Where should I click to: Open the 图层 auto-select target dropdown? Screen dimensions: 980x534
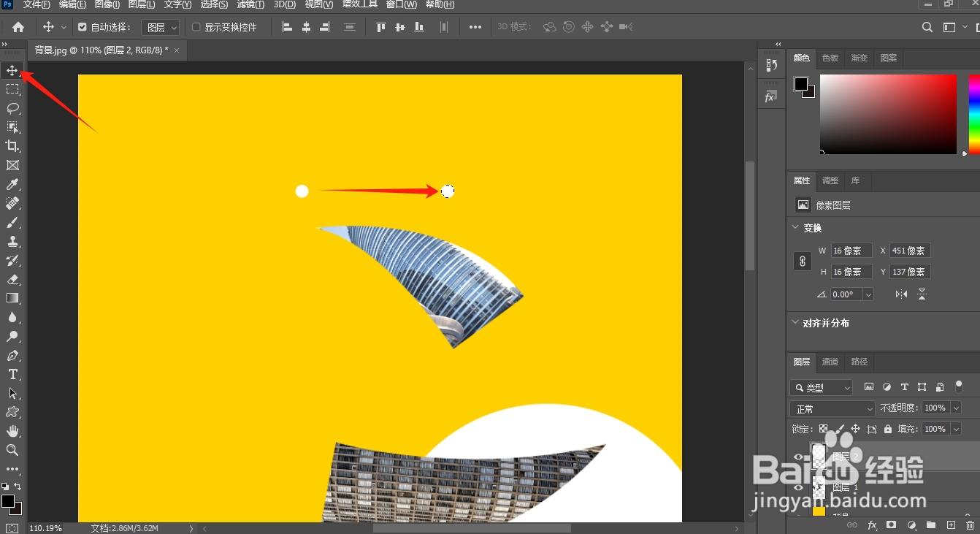[x=161, y=28]
